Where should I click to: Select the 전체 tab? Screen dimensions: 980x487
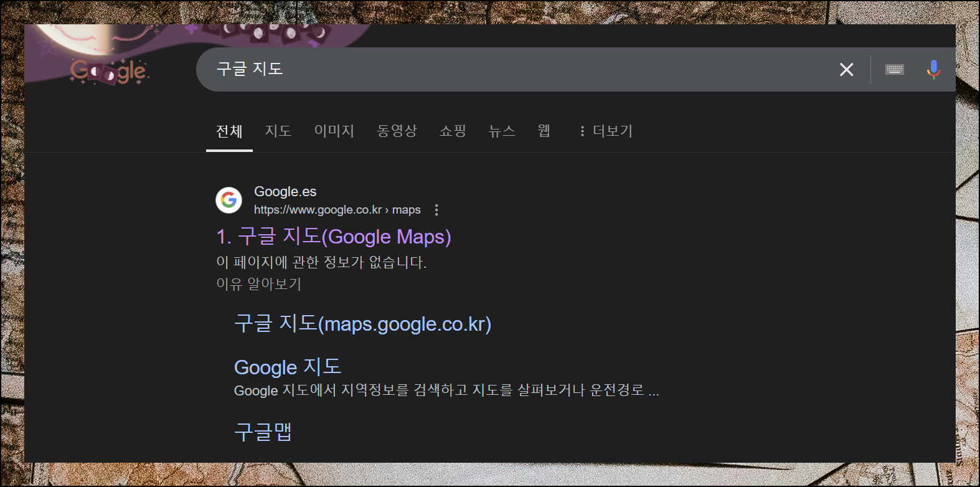(229, 131)
